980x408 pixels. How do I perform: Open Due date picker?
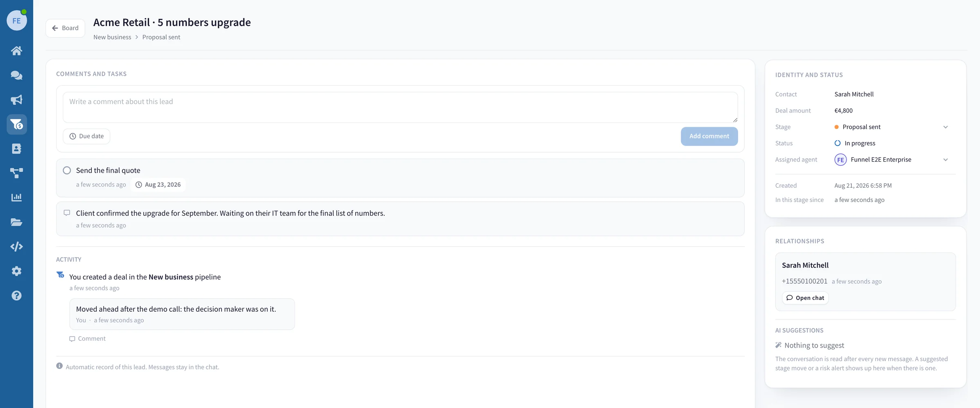87,136
